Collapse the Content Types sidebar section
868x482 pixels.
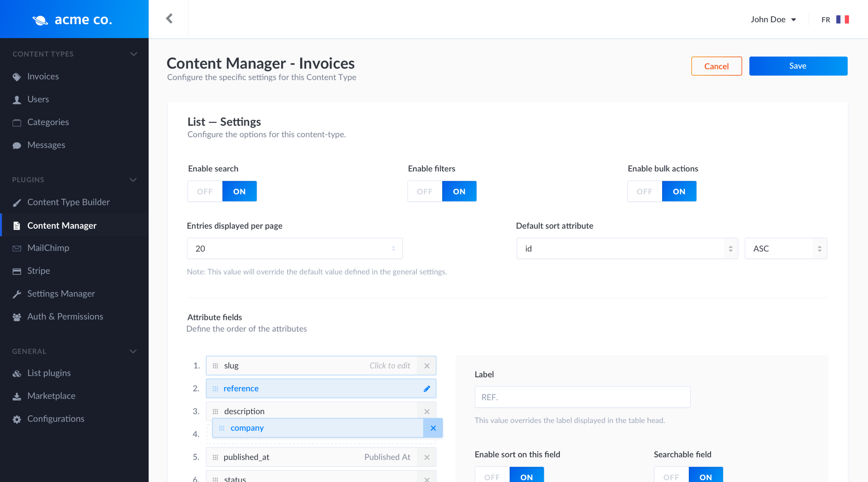[134, 54]
